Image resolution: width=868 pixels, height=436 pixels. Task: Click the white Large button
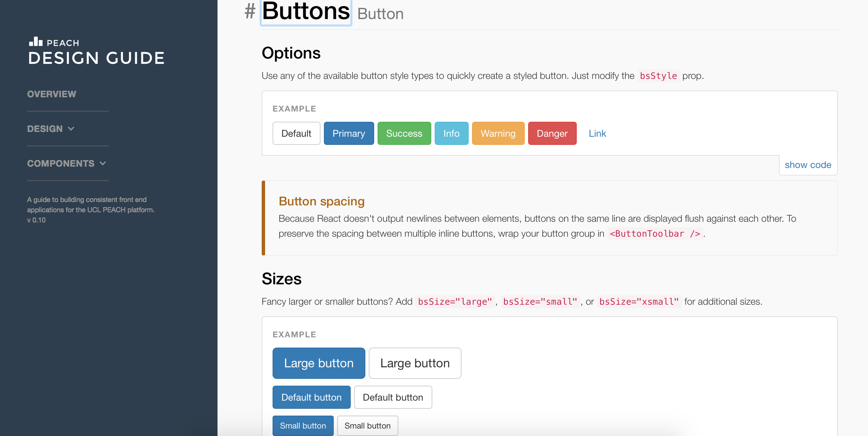(x=415, y=363)
